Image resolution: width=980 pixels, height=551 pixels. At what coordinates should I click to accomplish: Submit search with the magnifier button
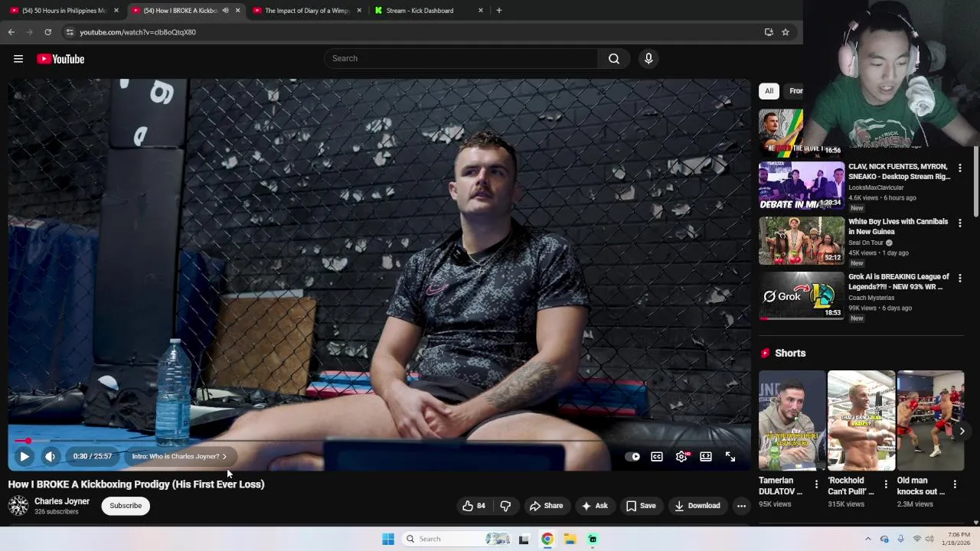[614, 58]
